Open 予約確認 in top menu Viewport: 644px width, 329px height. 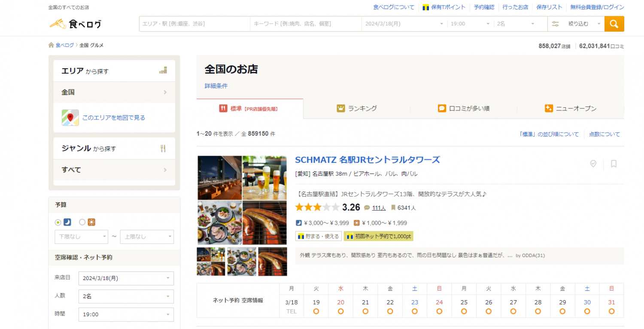point(484,7)
